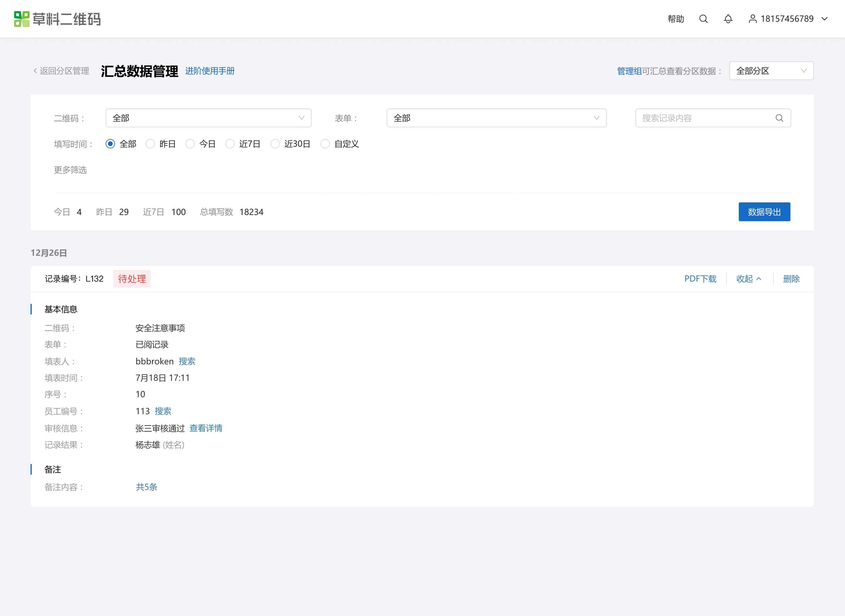Image resolution: width=845 pixels, height=616 pixels.
Task: Select the 昨日 radio button
Action: coord(150,144)
